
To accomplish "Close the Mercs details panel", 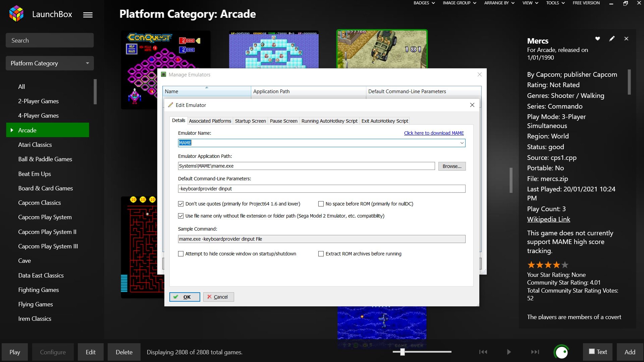I will [626, 39].
